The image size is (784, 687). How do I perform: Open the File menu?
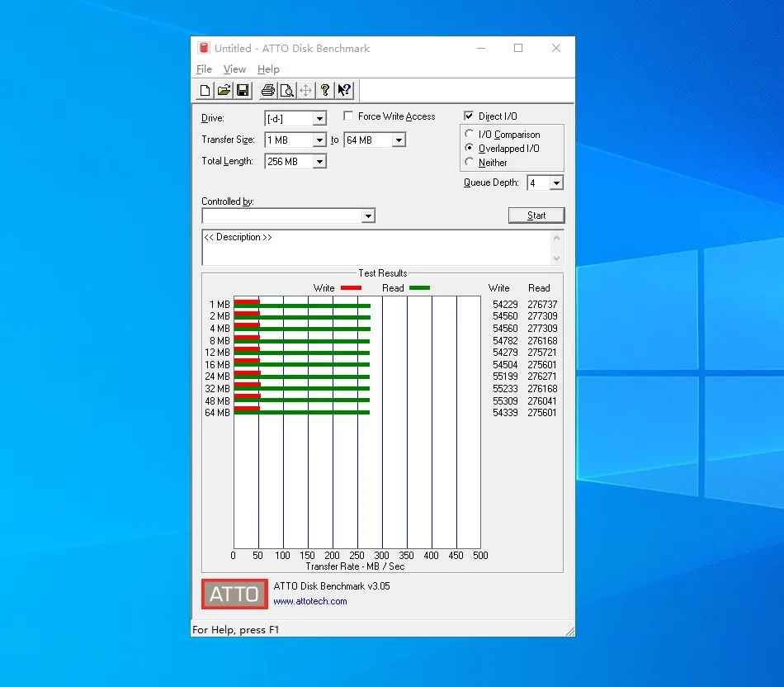204,69
